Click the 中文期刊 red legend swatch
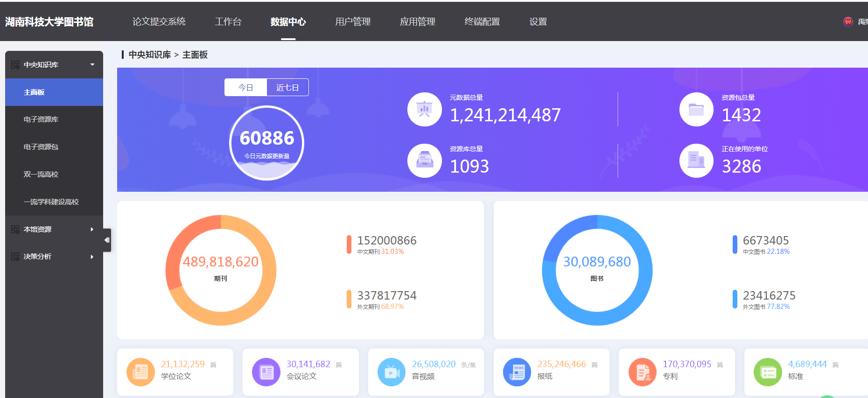The width and height of the screenshot is (868, 398). 349,244
